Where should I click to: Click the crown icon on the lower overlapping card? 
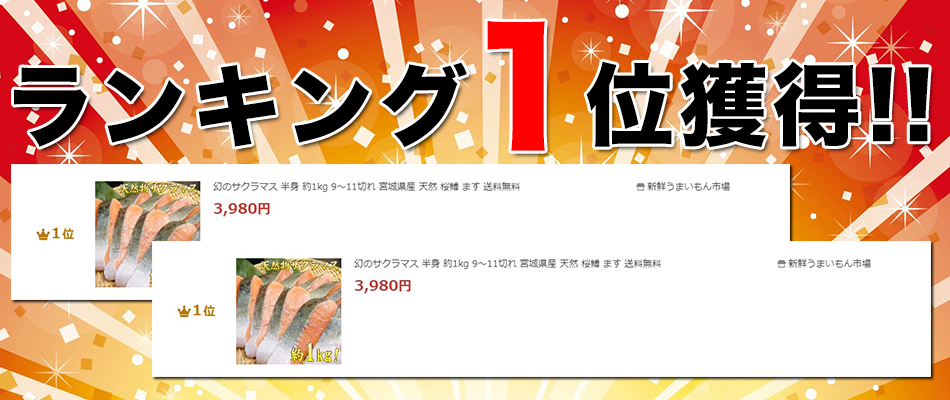coord(184,312)
